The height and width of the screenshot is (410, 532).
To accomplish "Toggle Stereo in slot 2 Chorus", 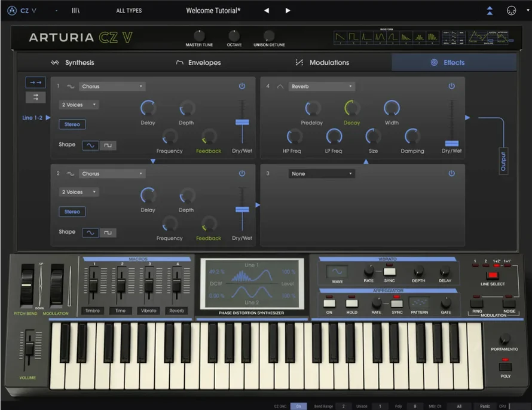I will (x=72, y=212).
